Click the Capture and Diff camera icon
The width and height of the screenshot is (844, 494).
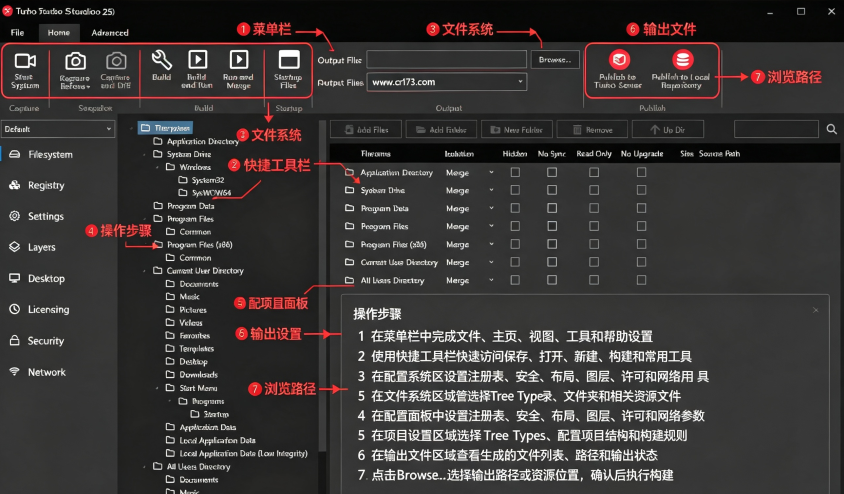pos(116,61)
